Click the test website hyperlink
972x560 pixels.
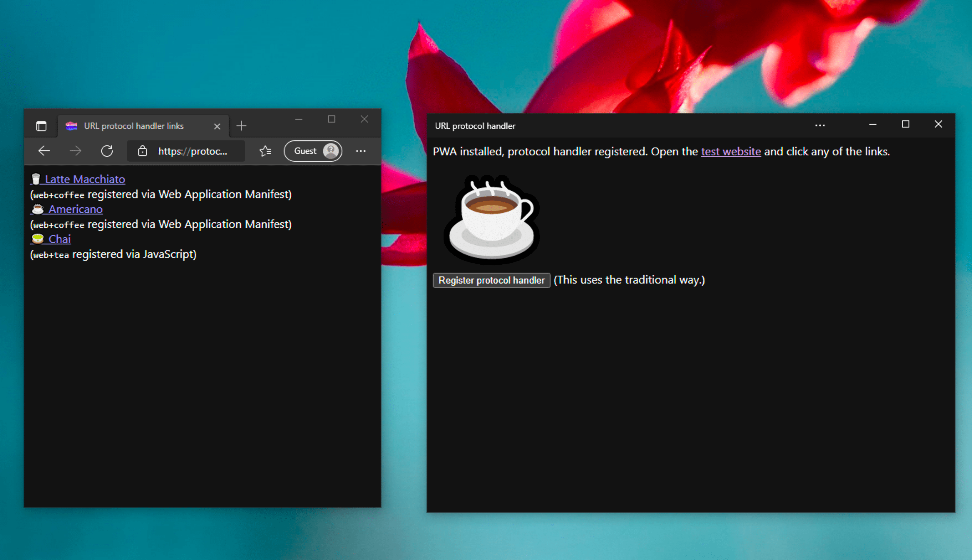(x=731, y=151)
